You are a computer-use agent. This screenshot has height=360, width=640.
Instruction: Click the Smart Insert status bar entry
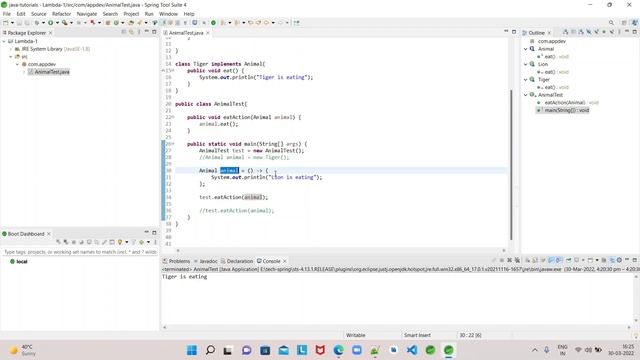417,335
